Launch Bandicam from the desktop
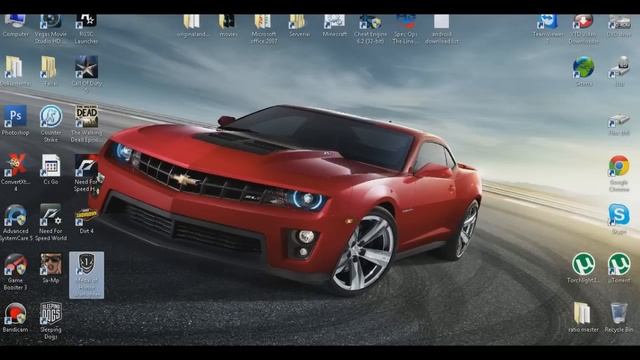Screen dimensions: 640x360 [x=16, y=317]
